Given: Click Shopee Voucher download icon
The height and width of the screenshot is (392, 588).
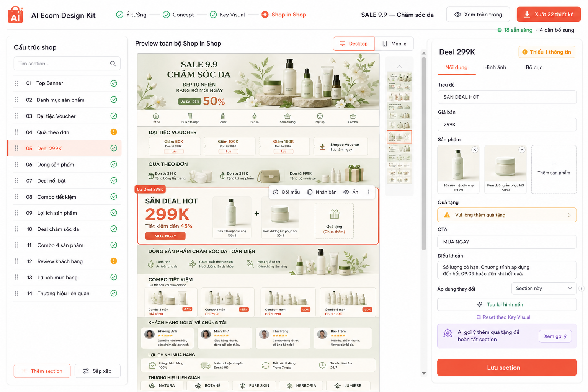Looking at the screenshot, I should [322, 147].
